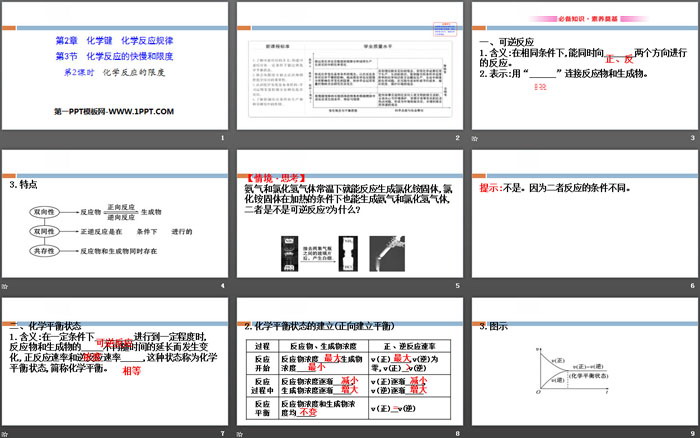Select slide 8 with equilibrium table

click(350, 361)
